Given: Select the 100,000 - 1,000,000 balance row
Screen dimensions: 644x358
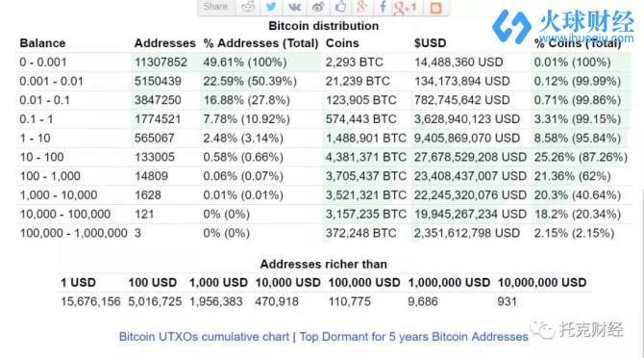Looking at the screenshot, I should [323, 233].
